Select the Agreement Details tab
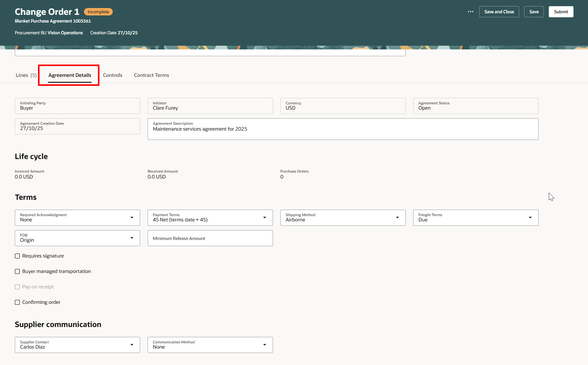This screenshot has height=365, width=588. (x=69, y=75)
